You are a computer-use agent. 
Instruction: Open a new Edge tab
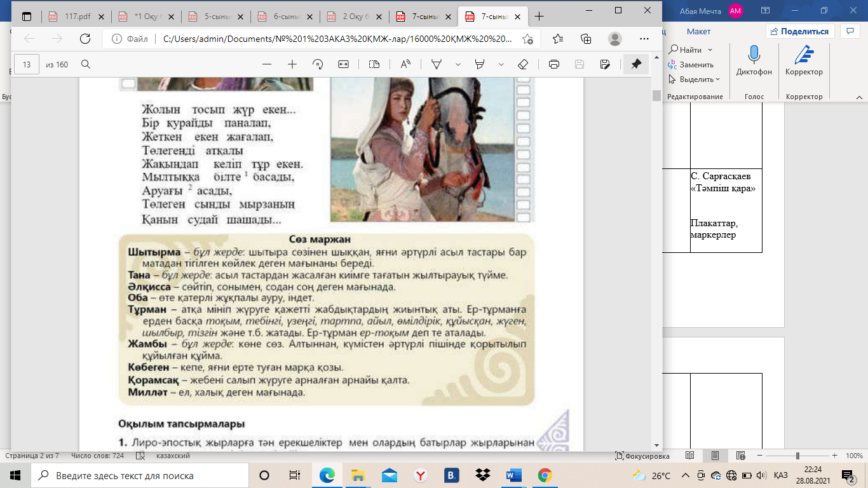pyautogui.click(x=539, y=17)
